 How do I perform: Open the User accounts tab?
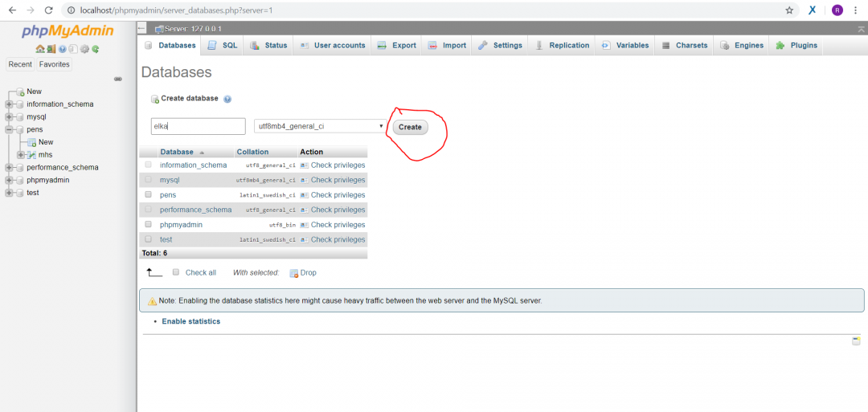333,46
